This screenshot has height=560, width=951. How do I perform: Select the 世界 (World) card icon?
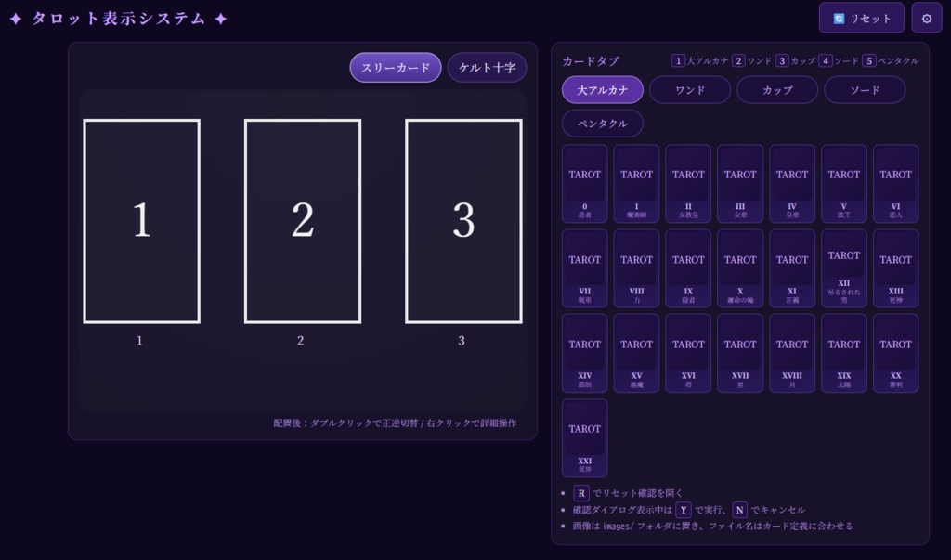[584, 436]
